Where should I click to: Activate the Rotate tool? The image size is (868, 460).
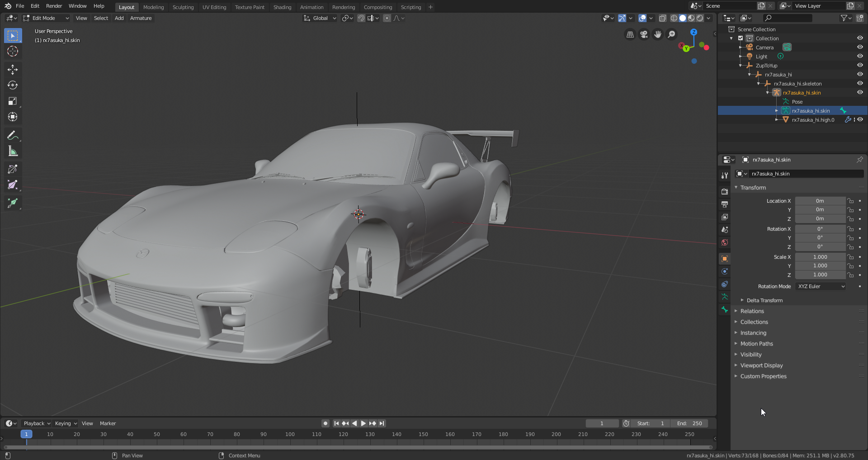[13, 85]
